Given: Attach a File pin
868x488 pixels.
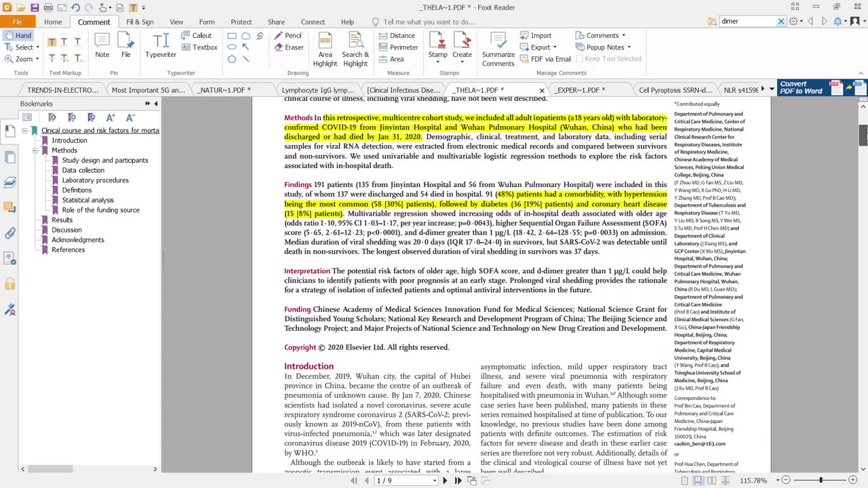Looking at the screenshot, I should click(126, 45).
